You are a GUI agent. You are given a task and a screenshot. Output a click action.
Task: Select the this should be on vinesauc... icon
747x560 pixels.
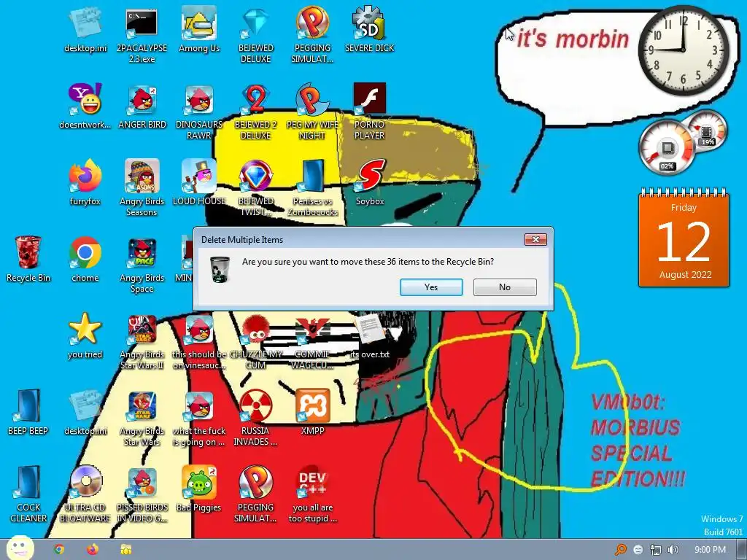199,341
